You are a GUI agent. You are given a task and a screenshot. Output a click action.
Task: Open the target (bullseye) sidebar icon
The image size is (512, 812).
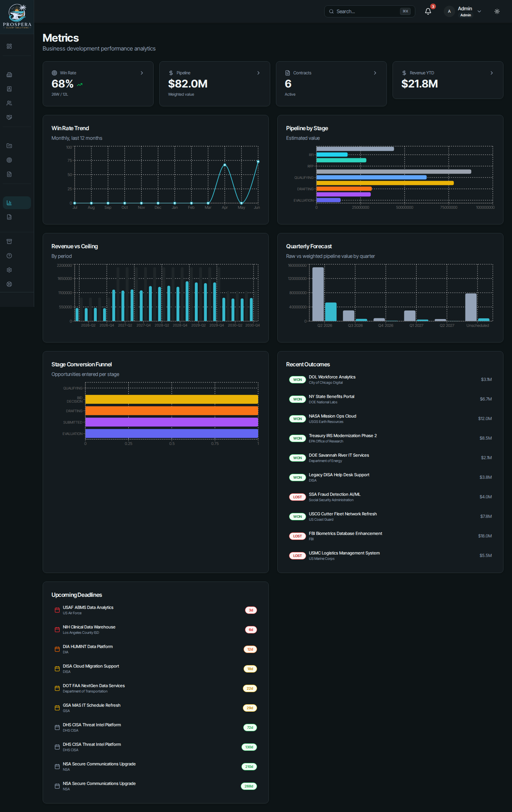pos(9,160)
